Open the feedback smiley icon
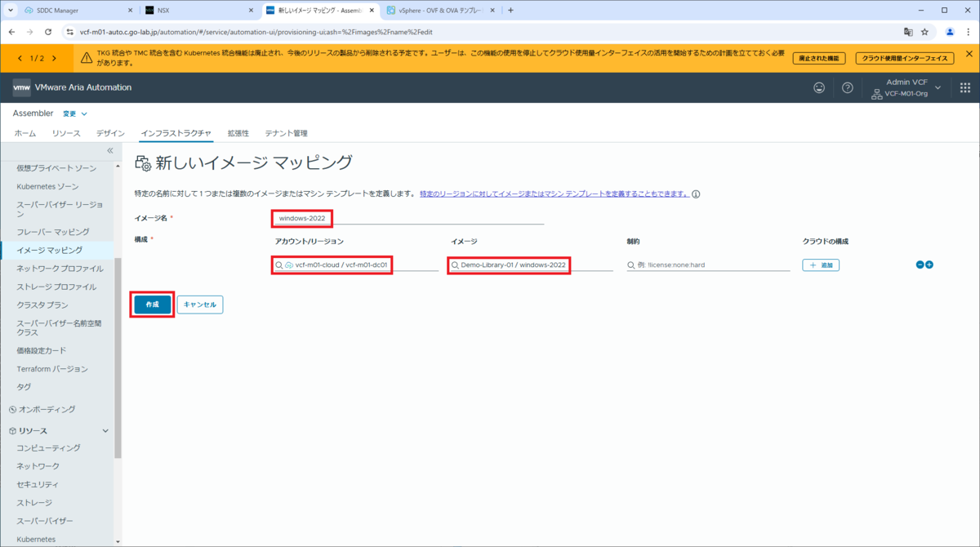The width and height of the screenshot is (980, 547). tap(819, 87)
